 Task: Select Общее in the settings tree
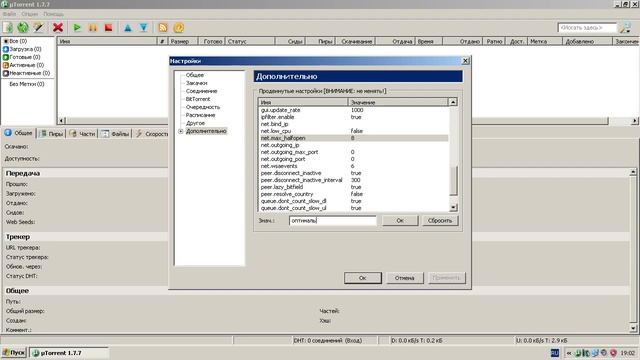coord(195,75)
